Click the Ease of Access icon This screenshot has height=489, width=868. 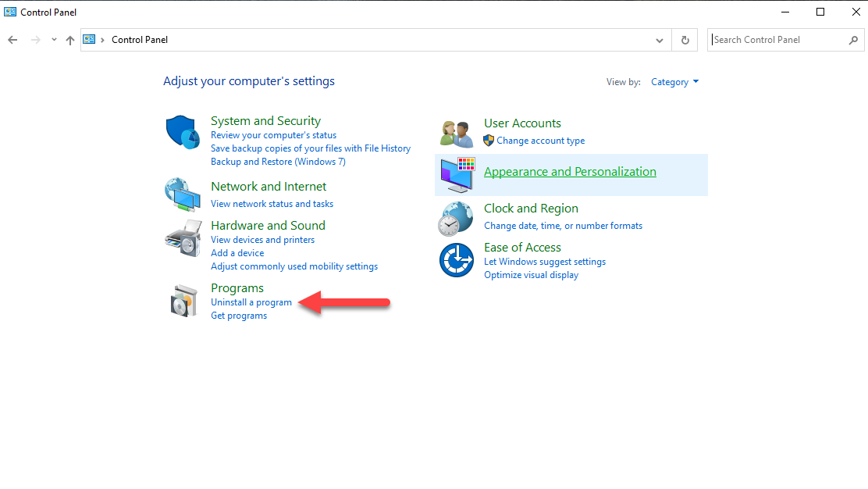pyautogui.click(x=457, y=259)
